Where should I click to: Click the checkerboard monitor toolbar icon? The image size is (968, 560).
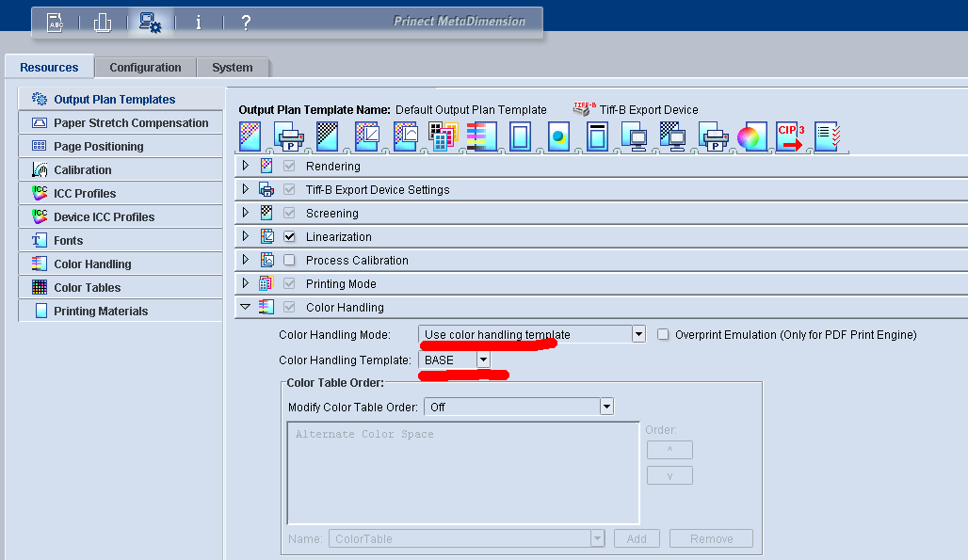tap(673, 136)
